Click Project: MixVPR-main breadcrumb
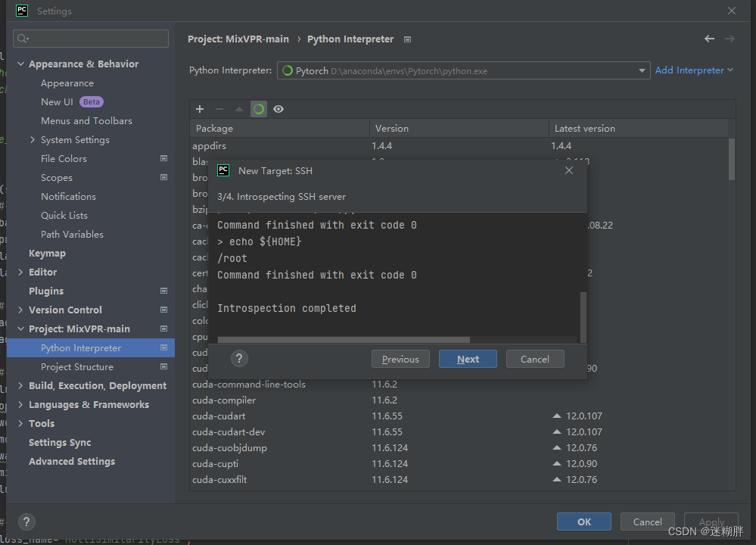 238,39
